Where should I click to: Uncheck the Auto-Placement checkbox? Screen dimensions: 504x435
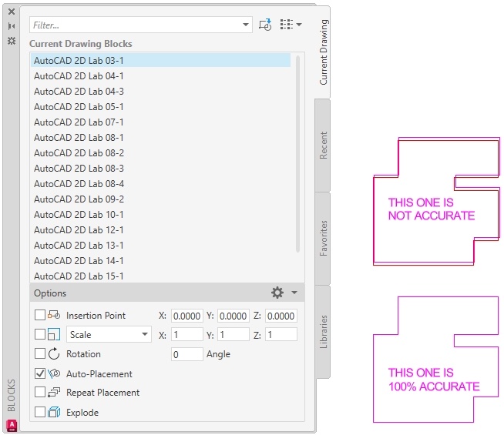click(x=40, y=373)
